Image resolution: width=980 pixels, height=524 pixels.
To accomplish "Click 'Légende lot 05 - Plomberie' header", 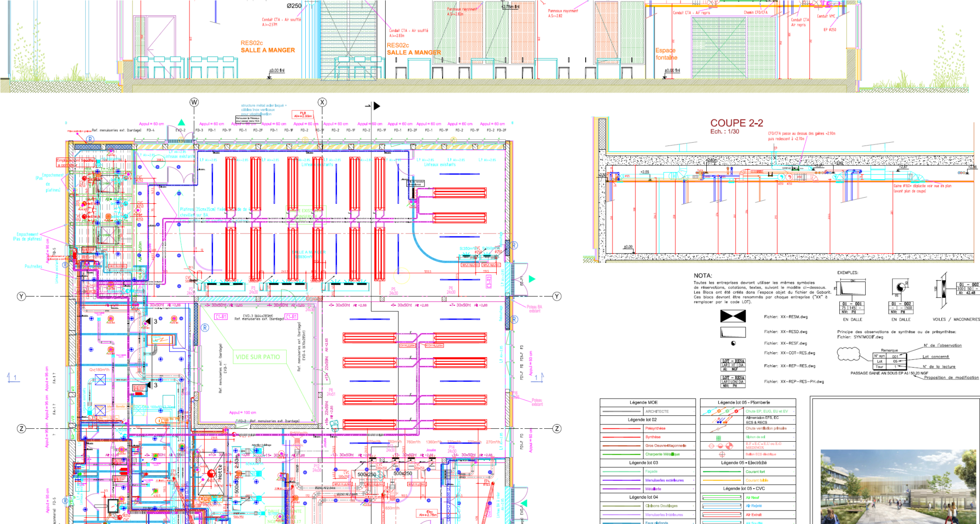I will click(744, 402).
